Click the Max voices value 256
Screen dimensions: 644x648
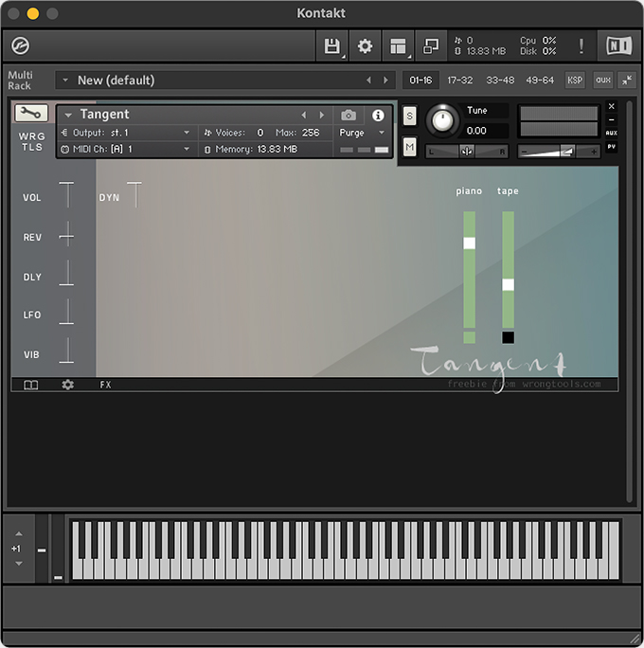[x=311, y=133]
